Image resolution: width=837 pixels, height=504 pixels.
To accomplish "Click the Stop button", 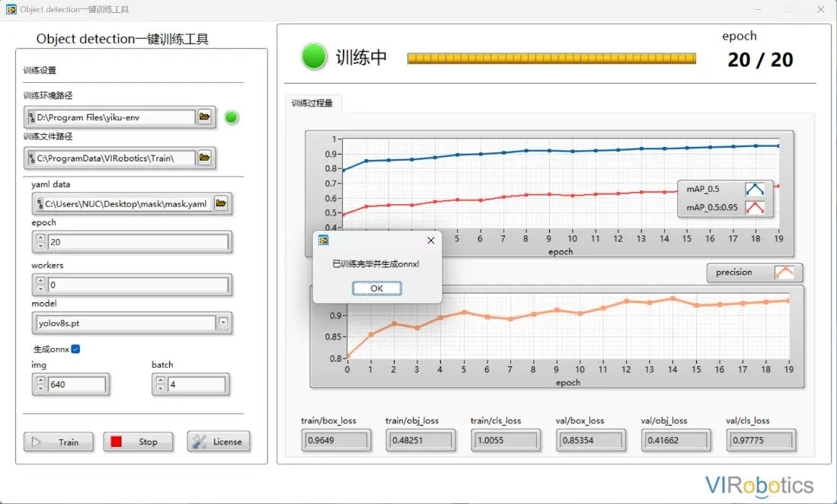I will click(x=138, y=442).
